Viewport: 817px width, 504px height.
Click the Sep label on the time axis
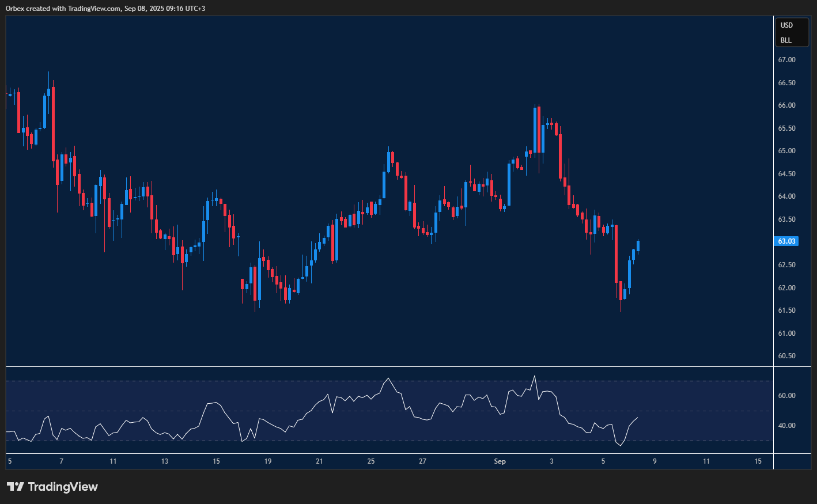pos(500,461)
